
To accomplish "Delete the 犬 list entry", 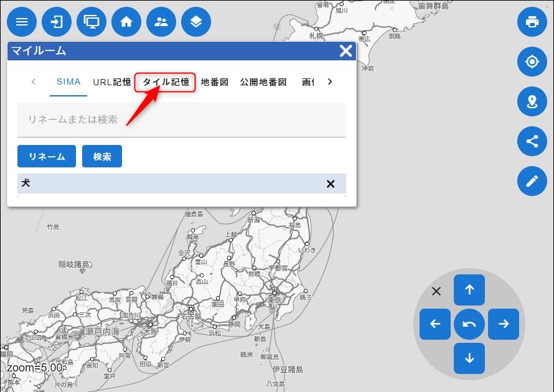I will (x=331, y=184).
